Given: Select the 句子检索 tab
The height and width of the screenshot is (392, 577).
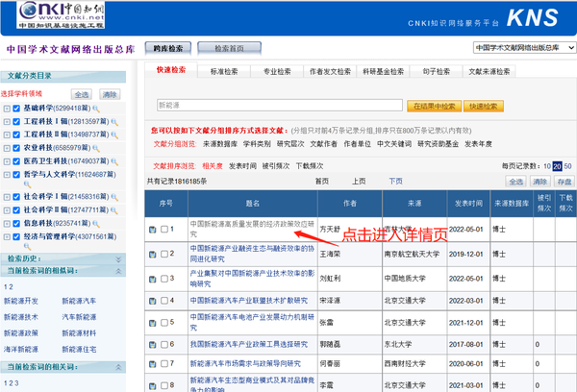Looking at the screenshot, I should [436, 72].
